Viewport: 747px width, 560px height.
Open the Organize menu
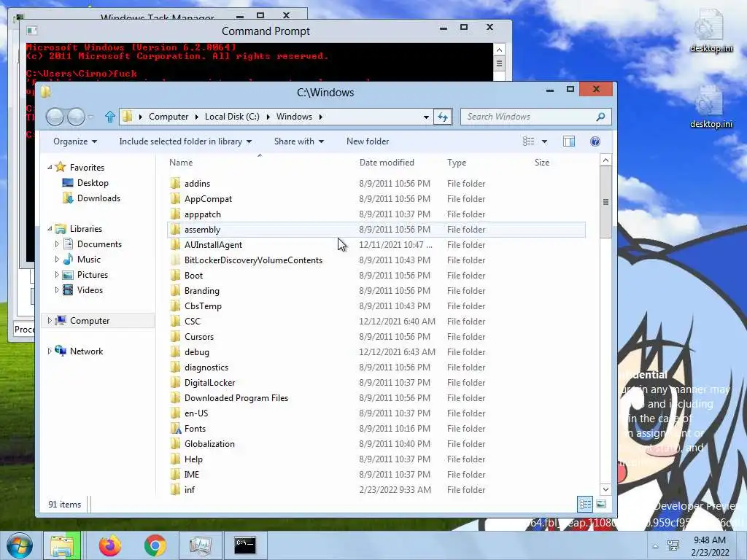click(x=75, y=141)
